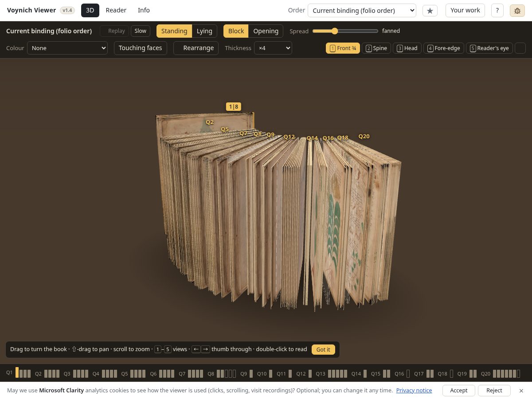532x399 pixels.
Task: Open the Thickness dropdown showing ×4
Action: [273, 48]
